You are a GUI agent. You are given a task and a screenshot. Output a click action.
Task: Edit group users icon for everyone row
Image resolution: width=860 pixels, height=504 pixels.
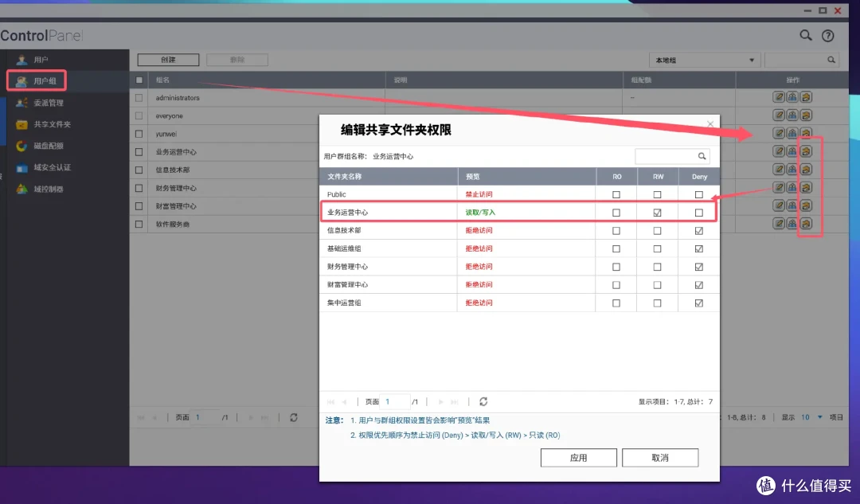pos(792,115)
